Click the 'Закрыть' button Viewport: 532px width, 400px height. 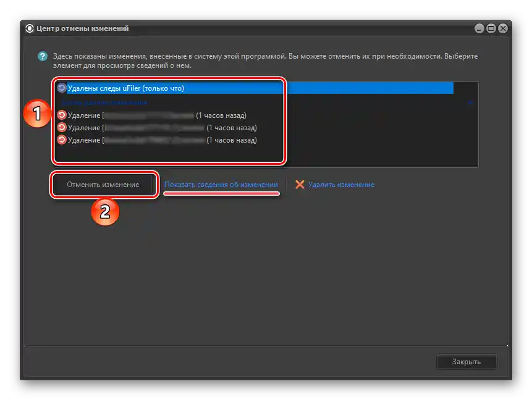[x=467, y=362]
